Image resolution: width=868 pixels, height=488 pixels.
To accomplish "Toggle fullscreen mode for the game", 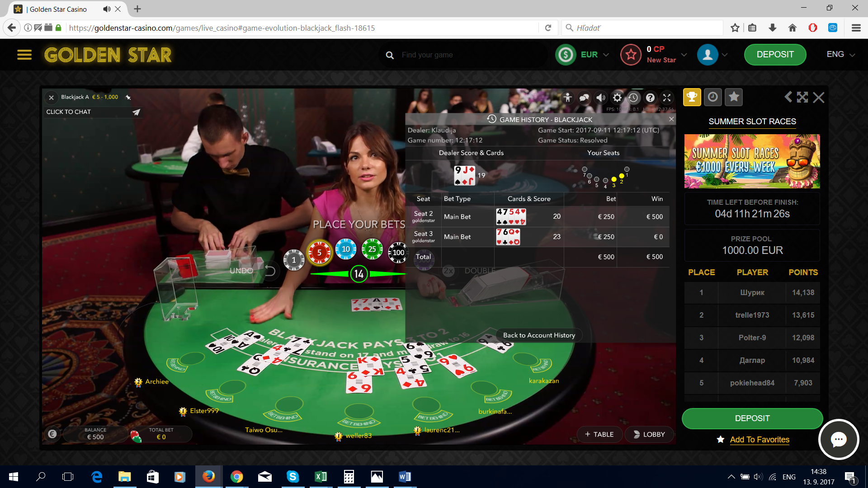I will click(x=667, y=97).
